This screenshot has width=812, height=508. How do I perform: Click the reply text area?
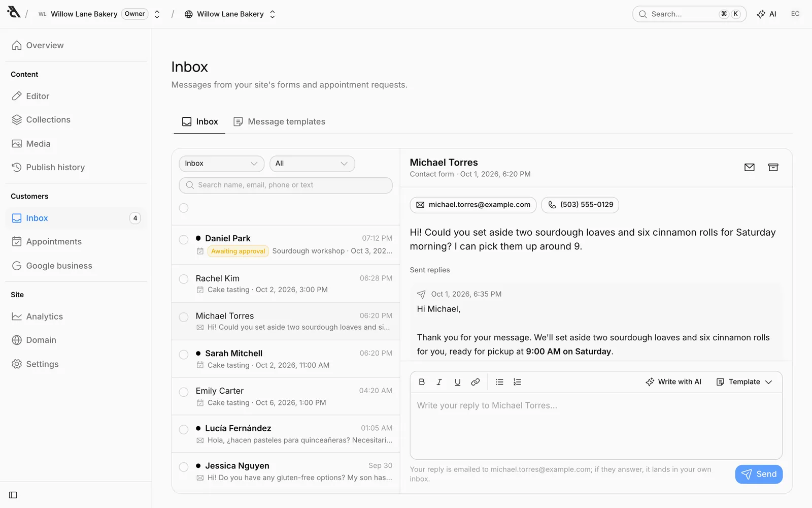[596, 426]
